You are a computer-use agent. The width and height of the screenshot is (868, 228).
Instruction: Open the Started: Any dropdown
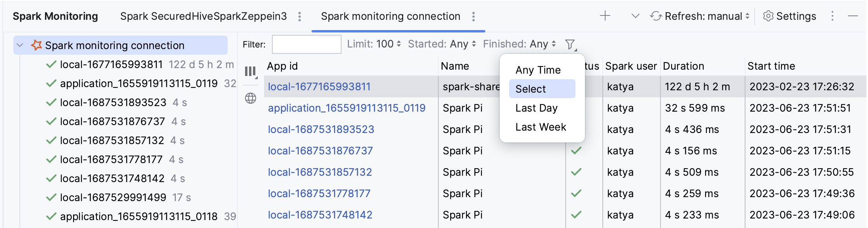point(442,44)
